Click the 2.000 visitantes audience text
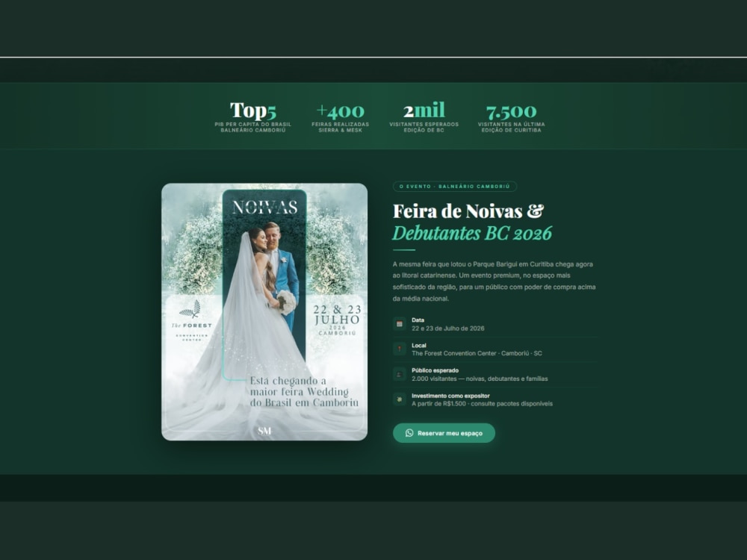 tap(480, 379)
